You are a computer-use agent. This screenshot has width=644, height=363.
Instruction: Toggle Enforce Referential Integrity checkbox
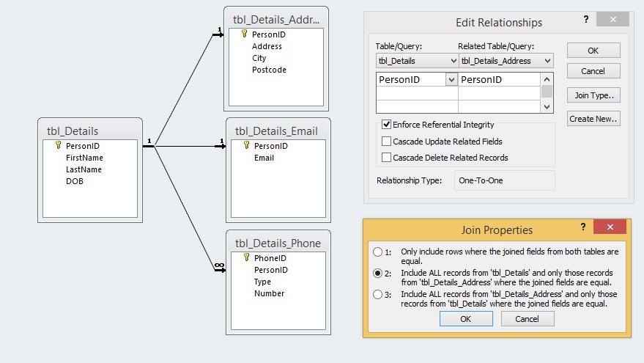click(x=386, y=125)
